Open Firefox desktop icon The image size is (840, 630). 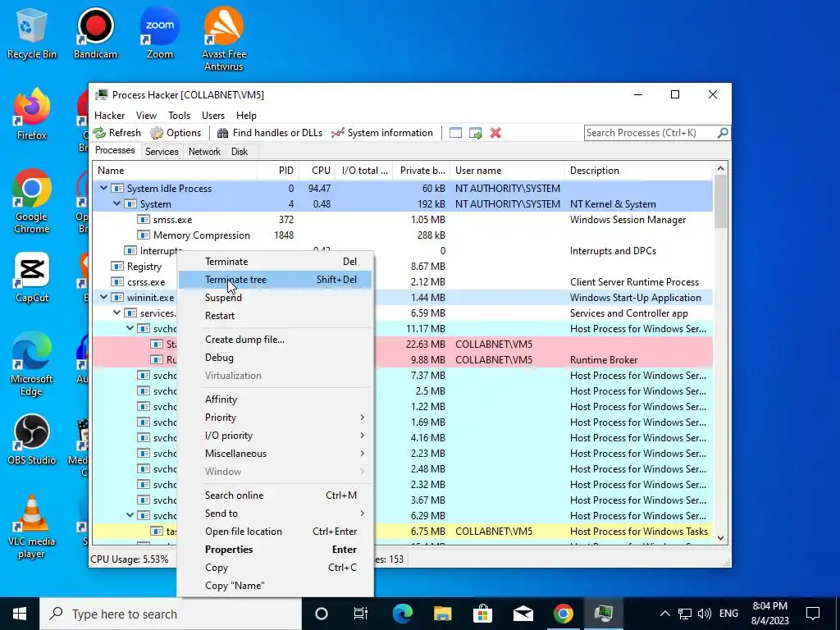coord(32,115)
